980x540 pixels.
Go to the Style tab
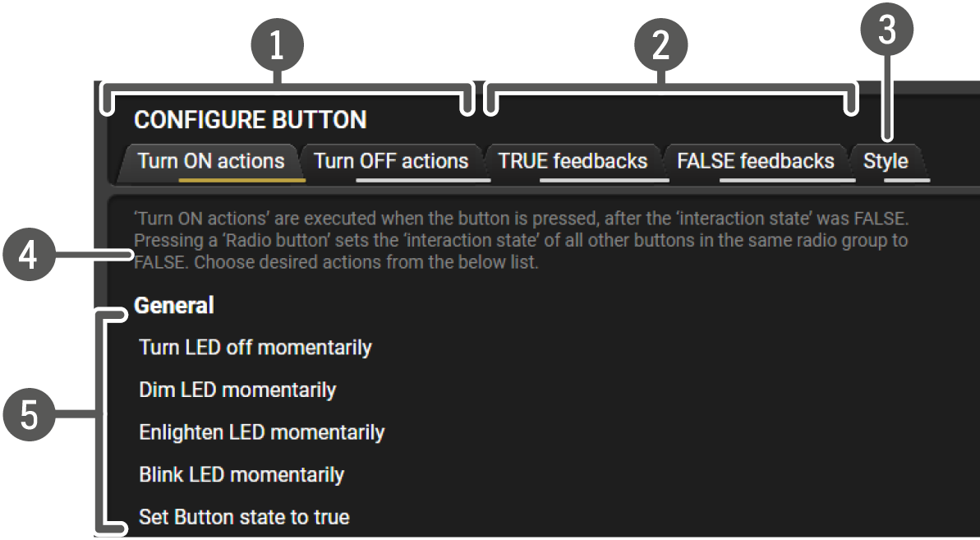click(886, 161)
